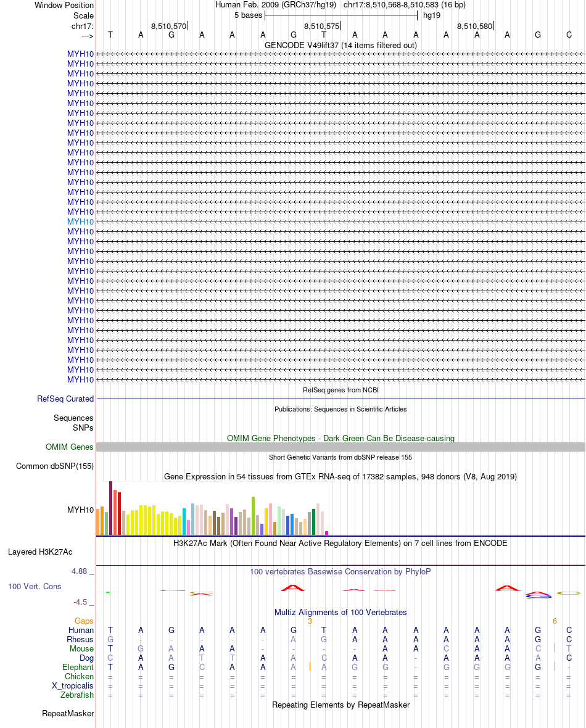Screen dimensions: 586x728
Task: Open the Multiz Alignments of 100 Vertebrates title
Action: [x=340, y=613]
